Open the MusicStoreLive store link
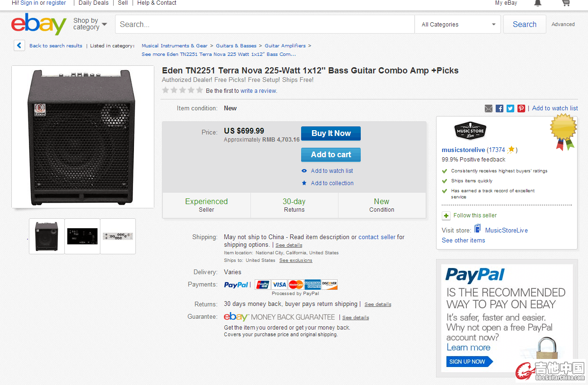 click(x=506, y=231)
